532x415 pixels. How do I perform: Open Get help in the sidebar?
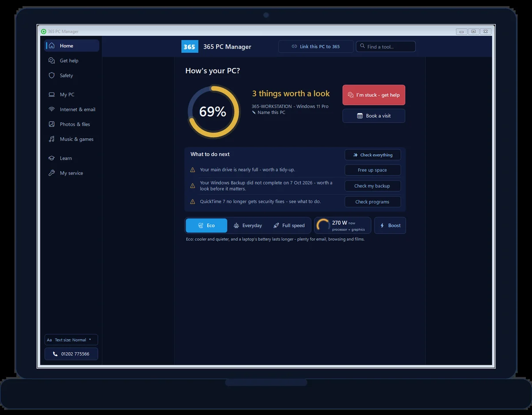tap(72, 61)
